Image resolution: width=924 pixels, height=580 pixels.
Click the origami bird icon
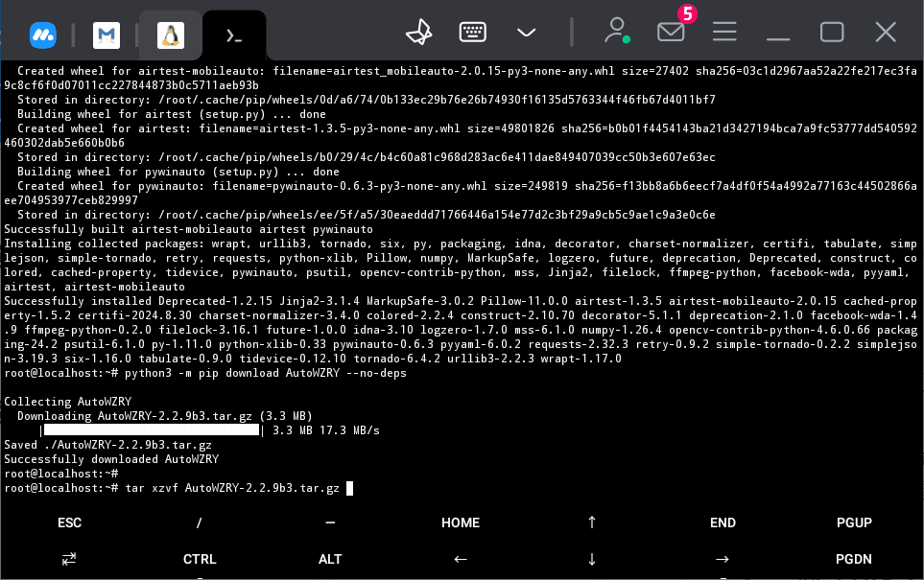click(418, 33)
